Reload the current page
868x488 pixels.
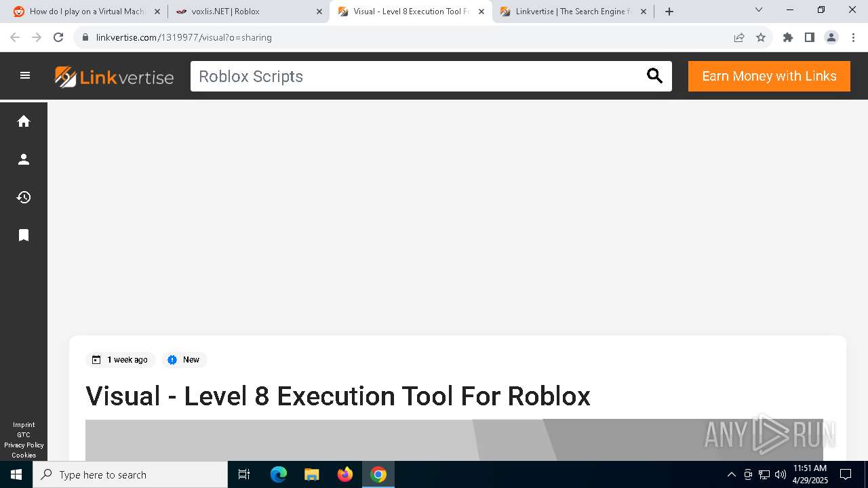58,37
